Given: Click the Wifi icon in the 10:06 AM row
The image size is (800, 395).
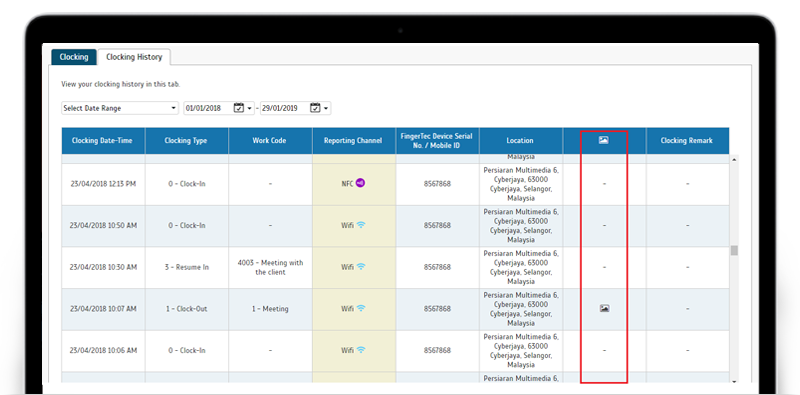Looking at the screenshot, I should (x=361, y=351).
